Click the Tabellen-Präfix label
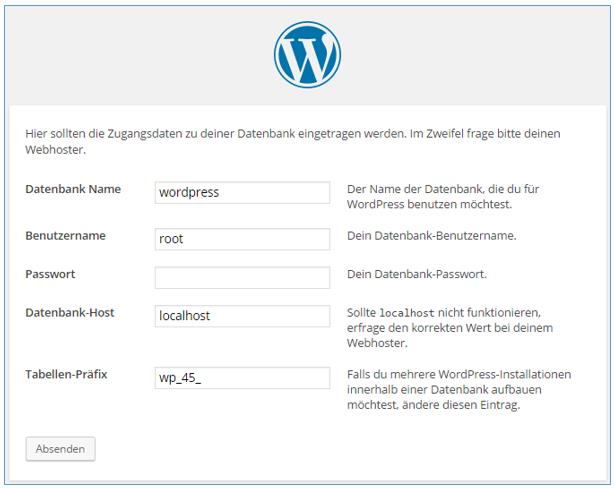Viewport: 615px width, 488px height. (66, 374)
